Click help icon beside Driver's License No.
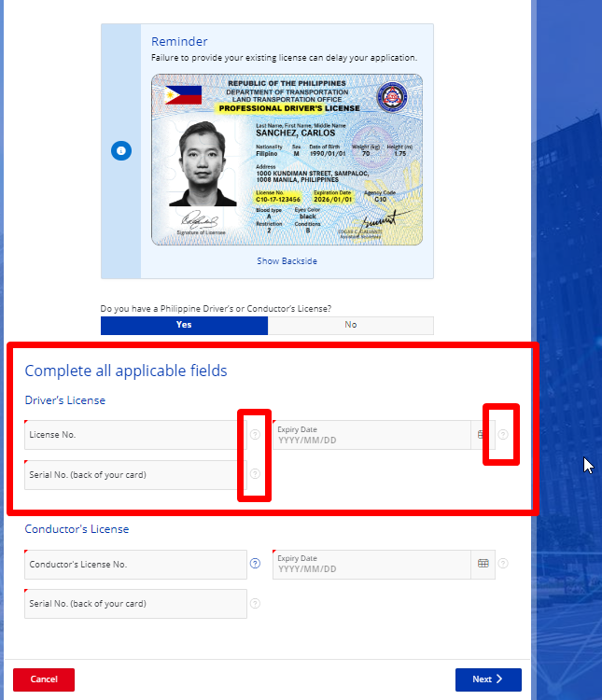Image resolution: width=602 pixels, height=700 pixels. [x=255, y=435]
